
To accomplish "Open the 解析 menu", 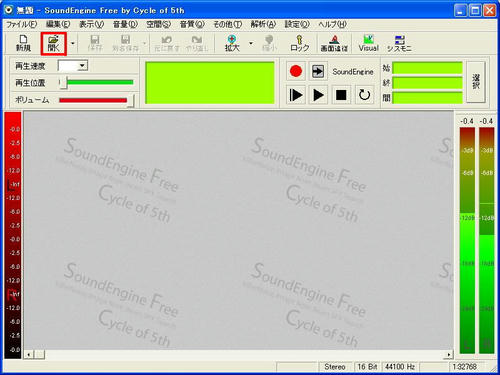I will [x=263, y=24].
